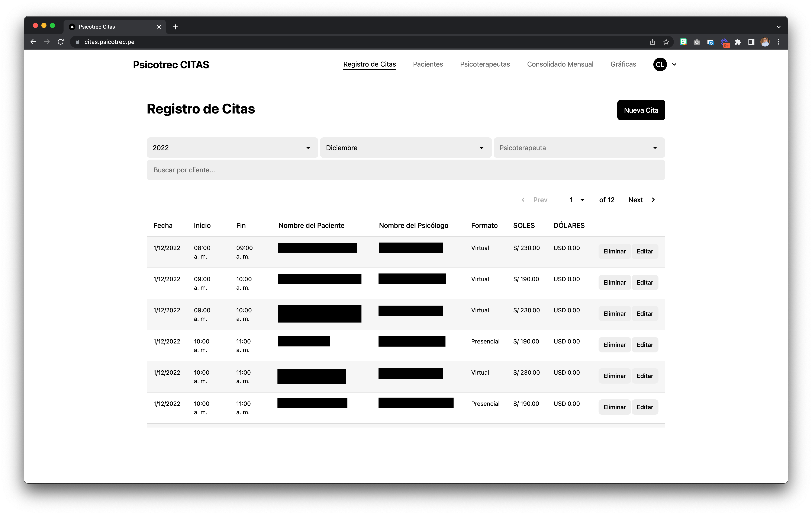Open the Diciembre month dropdown

tap(405, 148)
